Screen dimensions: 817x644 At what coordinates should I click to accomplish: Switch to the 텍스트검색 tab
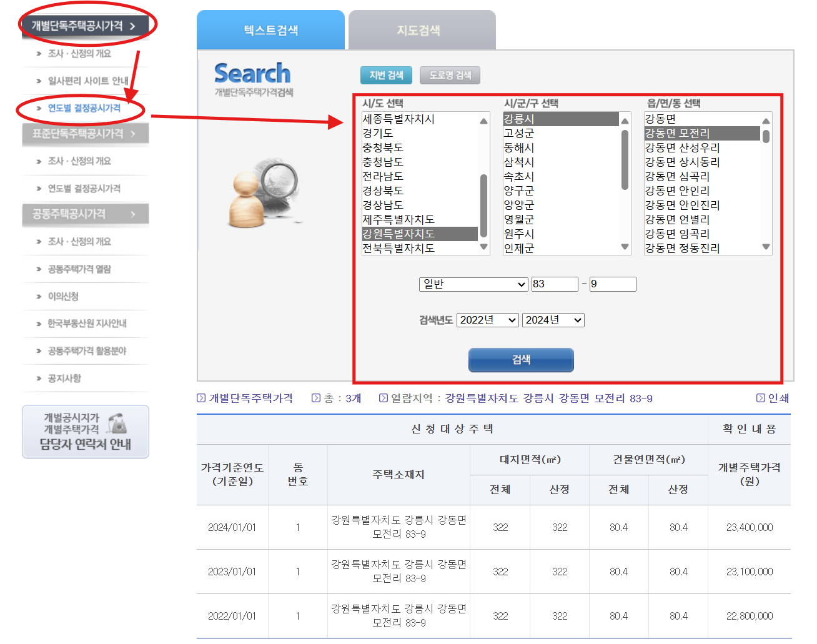point(270,30)
